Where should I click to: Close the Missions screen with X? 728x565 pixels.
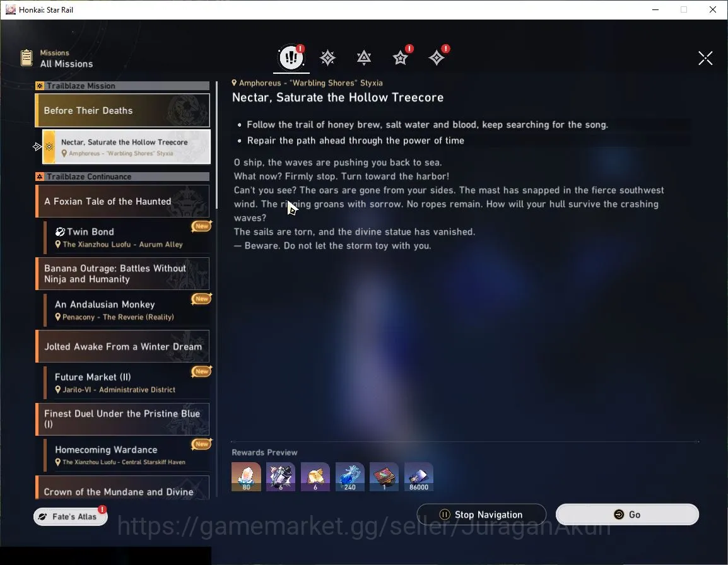705,58
